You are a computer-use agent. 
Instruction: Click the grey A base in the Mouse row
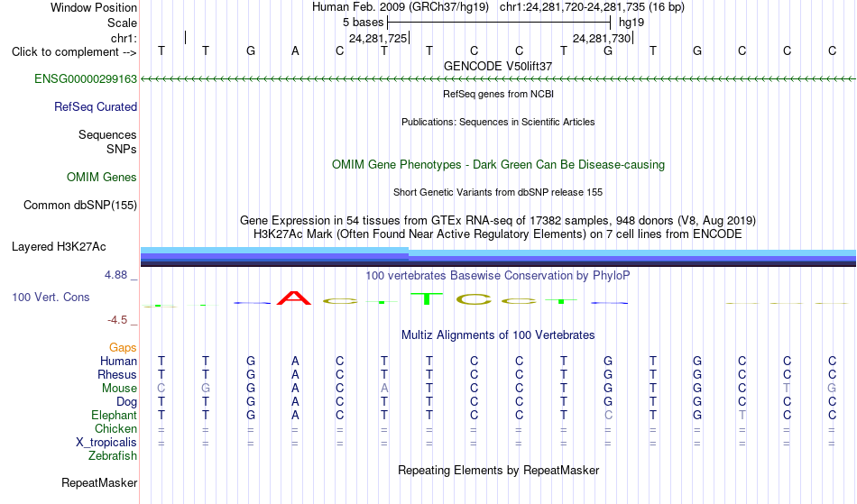tap(384, 389)
